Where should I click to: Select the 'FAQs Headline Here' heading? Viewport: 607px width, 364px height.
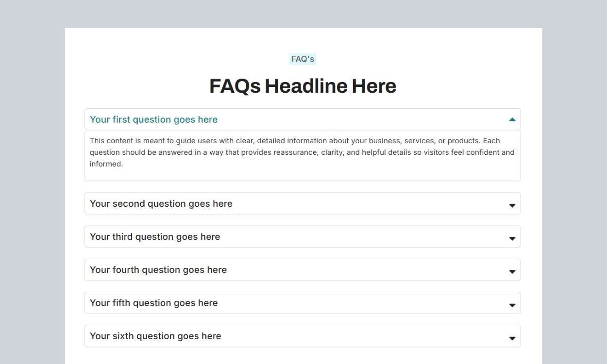(x=303, y=86)
